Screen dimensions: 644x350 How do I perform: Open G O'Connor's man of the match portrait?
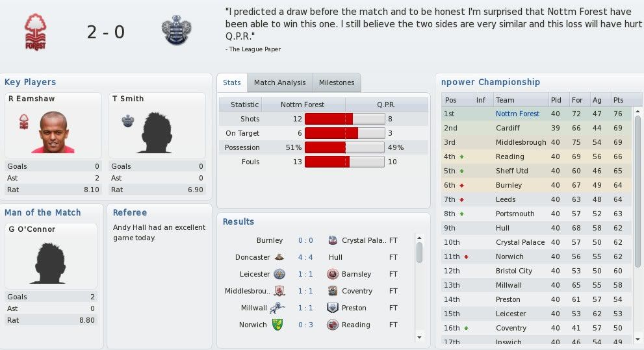point(49,263)
